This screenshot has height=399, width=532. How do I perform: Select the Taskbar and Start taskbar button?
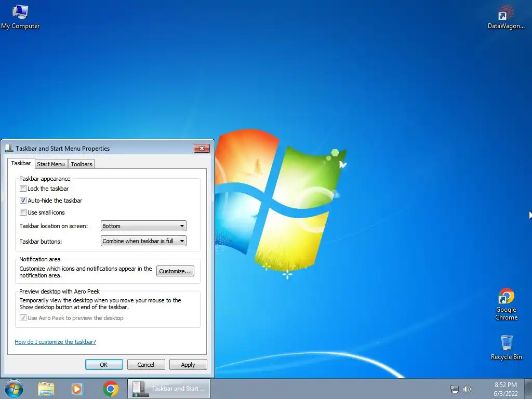pyautogui.click(x=169, y=389)
